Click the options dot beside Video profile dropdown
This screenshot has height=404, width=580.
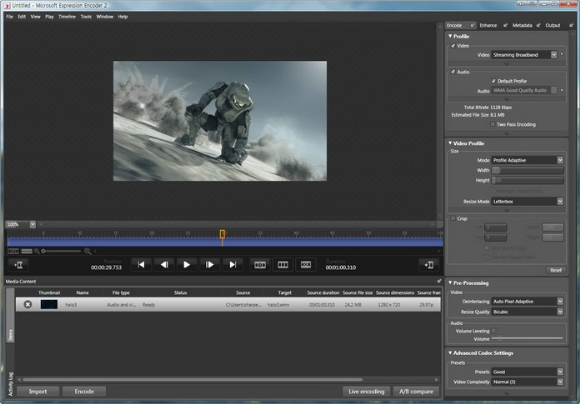click(x=562, y=54)
